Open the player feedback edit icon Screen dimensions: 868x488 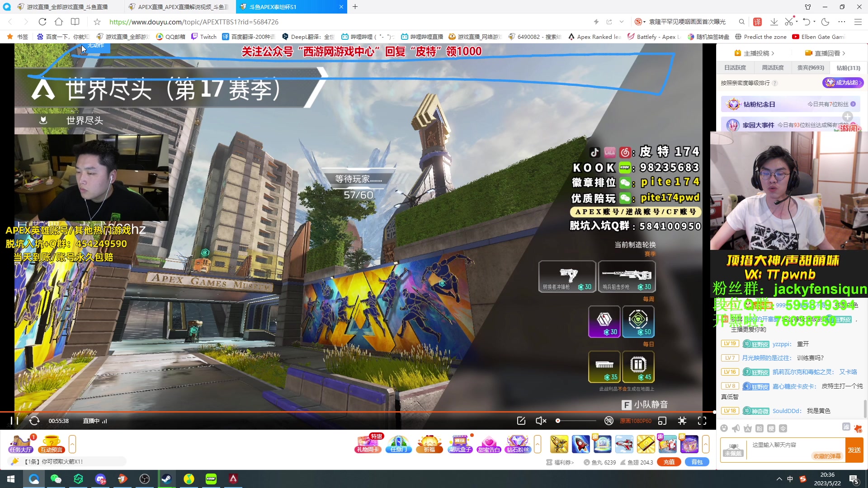tap(521, 421)
